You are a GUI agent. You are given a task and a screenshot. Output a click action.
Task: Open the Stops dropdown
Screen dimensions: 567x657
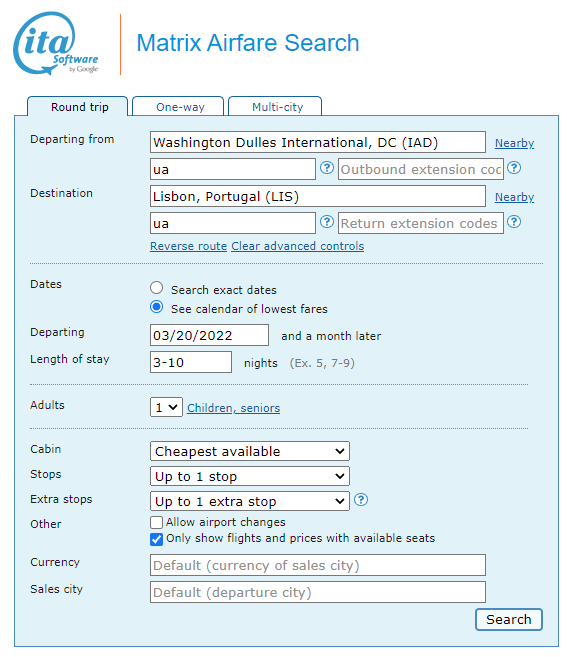click(250, 476)
